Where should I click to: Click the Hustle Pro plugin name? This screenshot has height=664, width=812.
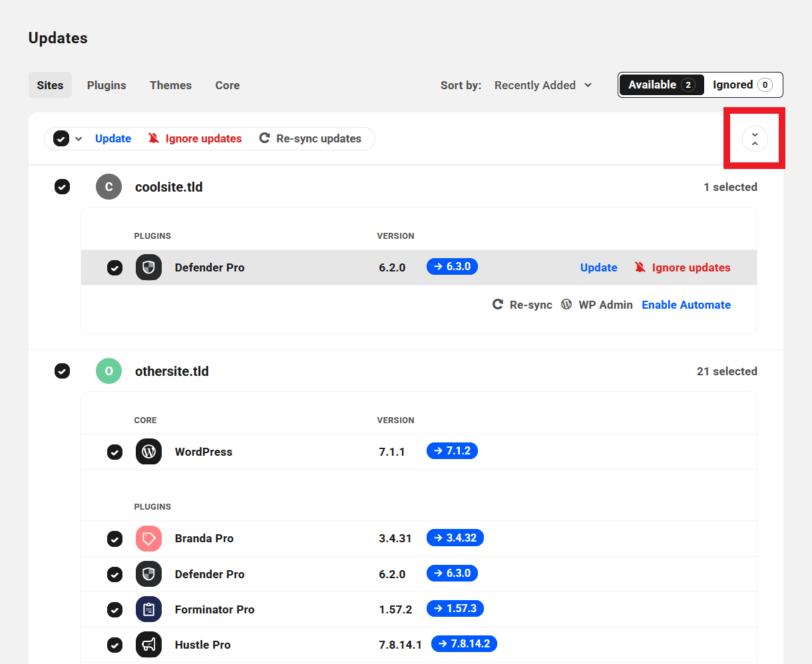click(202, 645)
